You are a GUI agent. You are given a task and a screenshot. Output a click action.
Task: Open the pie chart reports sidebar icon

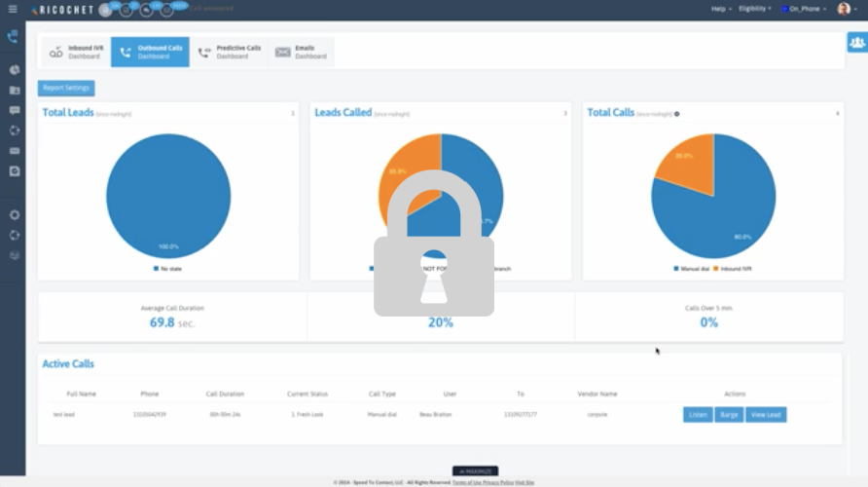pyautogui.click(x=15, y=70)
